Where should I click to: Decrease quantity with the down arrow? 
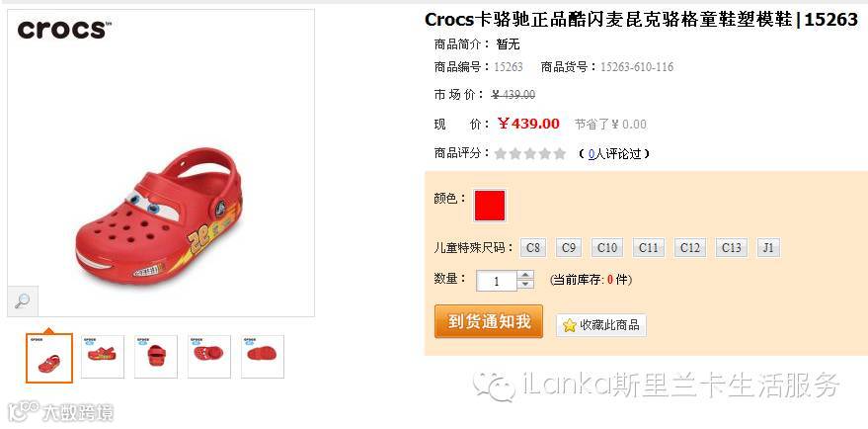pyautogui.click(x=525, y=285)
